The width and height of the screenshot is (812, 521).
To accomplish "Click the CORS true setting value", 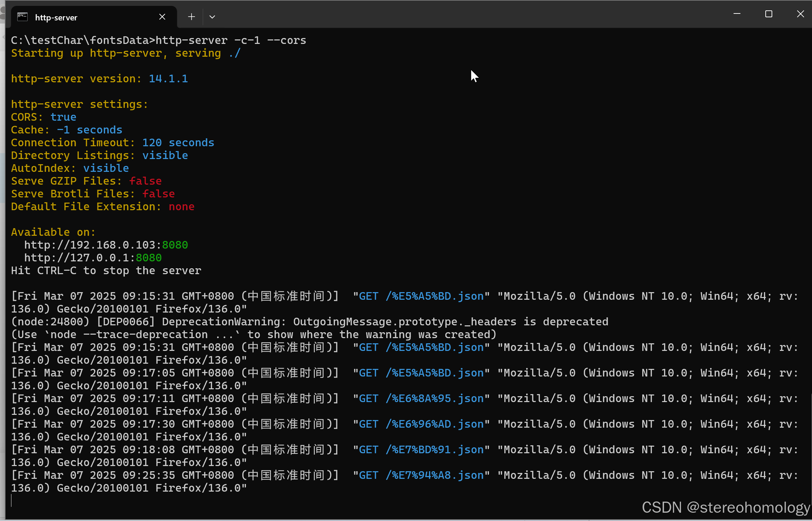I will (x=63, y=117).
